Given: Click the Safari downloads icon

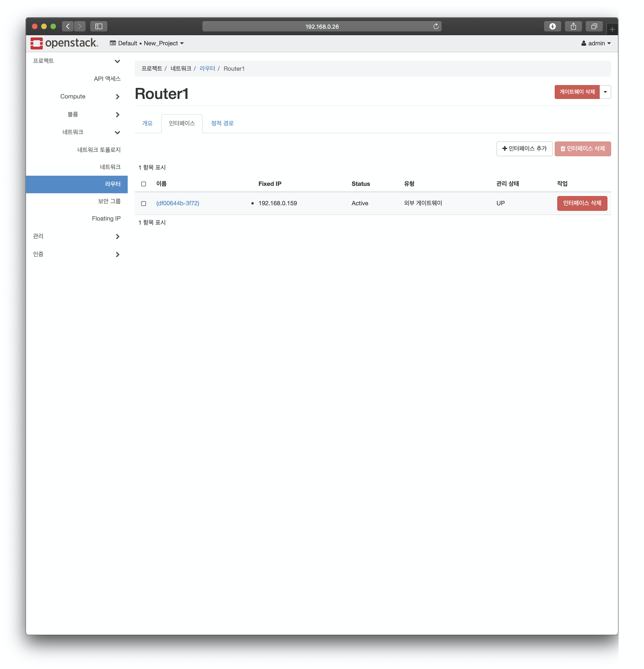Looking at the screenshot, I should (x=552, y=27).
